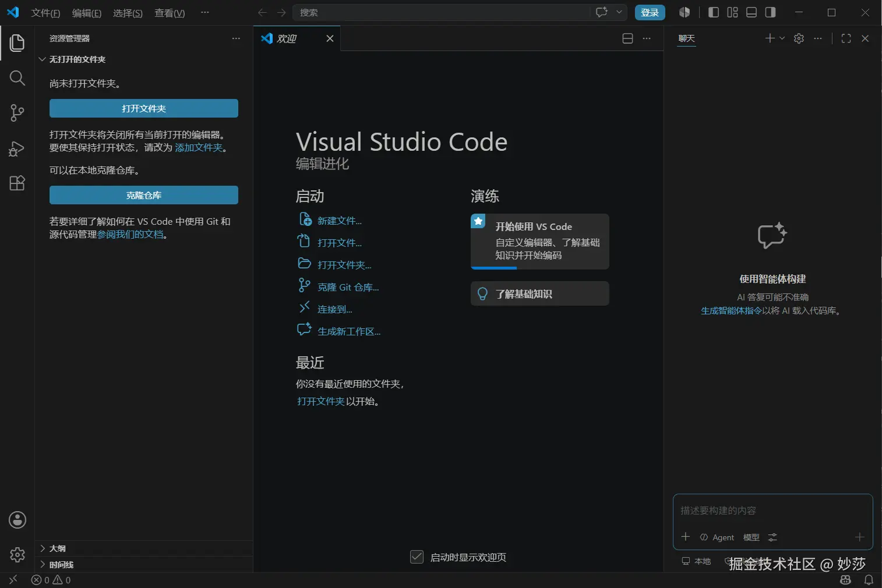The image size is (882, 588).
Task: Open the Run and Debug view icon
Action: (x=17, y=148)
